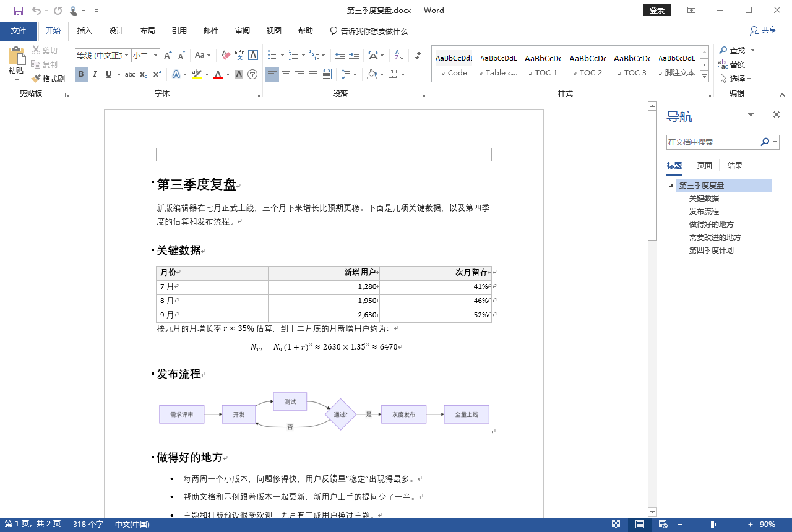The image size is (792, 532).
Task: Sort the selected text
Action: tap(399, 55)
